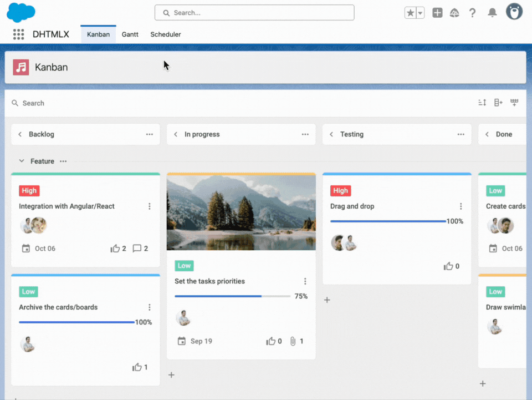This screenshot has width=532, height=400.
Task: Add a card in In progress column
Action: tap(172, 375)
